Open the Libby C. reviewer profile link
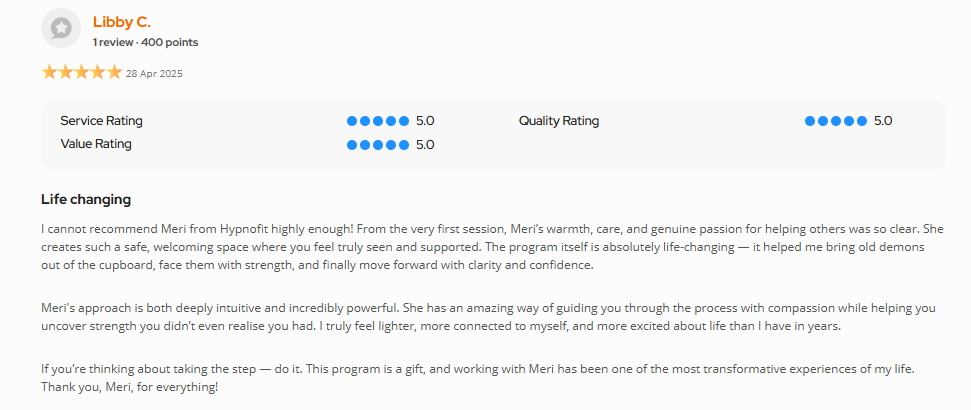The image size is (971, 410). (122, 21)
